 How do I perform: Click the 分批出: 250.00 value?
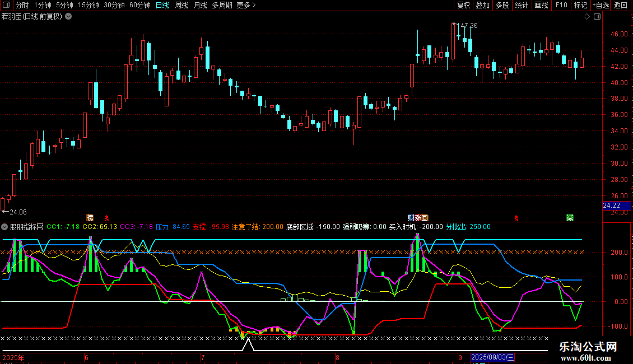pyautogui.click(x=468, y=227)
